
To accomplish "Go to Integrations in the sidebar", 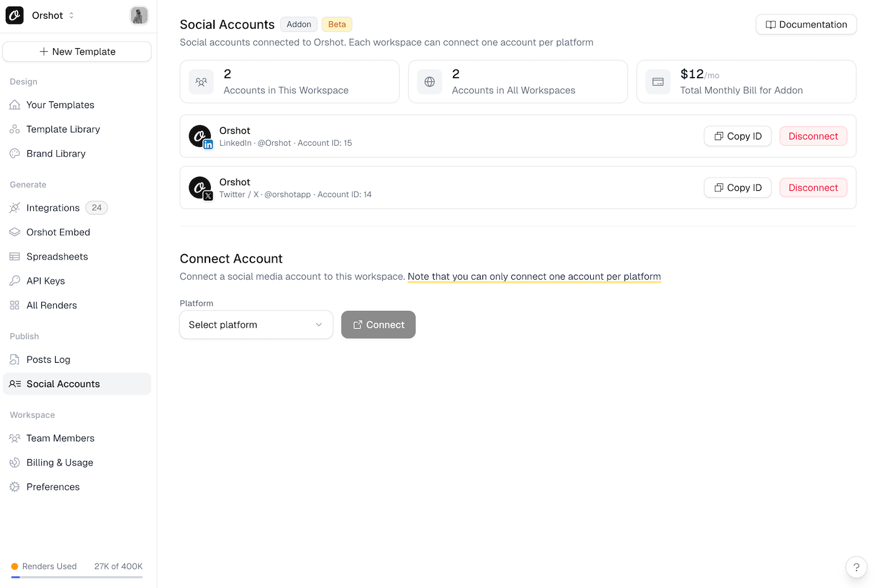I will [x=53, y=208].
